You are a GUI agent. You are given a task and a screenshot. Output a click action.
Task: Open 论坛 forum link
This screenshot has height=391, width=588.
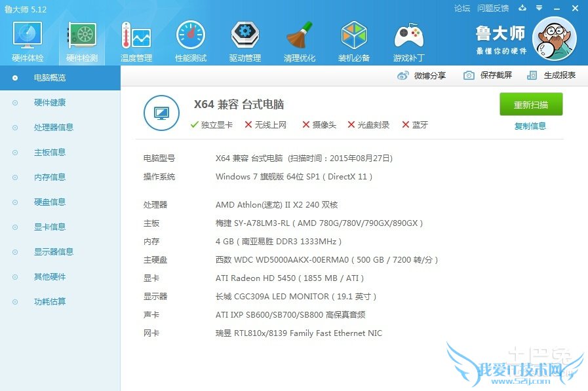tap(462, 9)
